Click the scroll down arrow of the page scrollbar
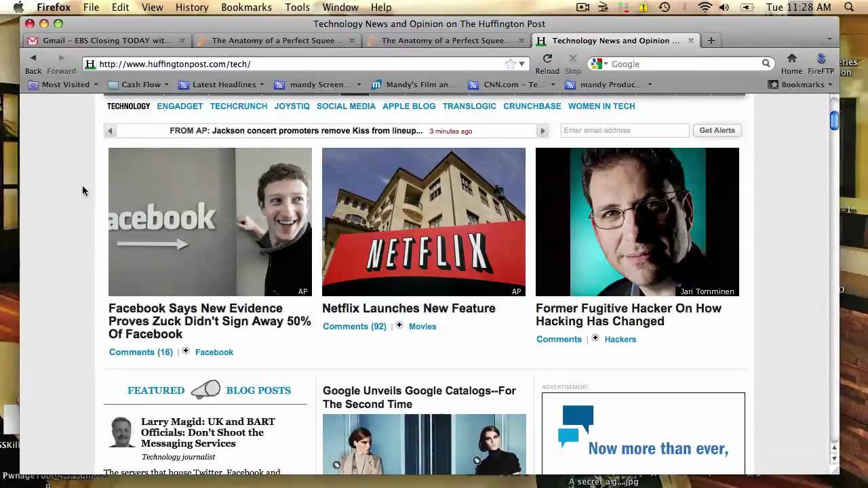The image size is (868, 488). click(834, 459)
